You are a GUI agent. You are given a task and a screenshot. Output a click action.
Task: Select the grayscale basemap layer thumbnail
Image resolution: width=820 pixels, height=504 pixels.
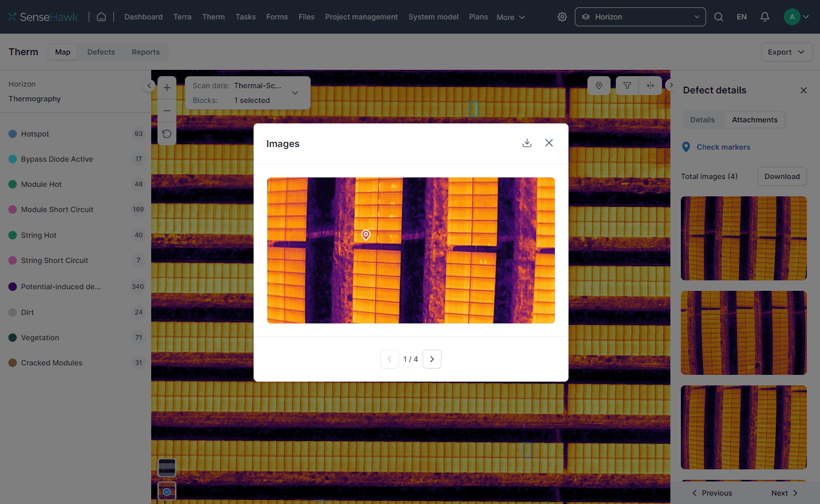[x=167, y=467]
